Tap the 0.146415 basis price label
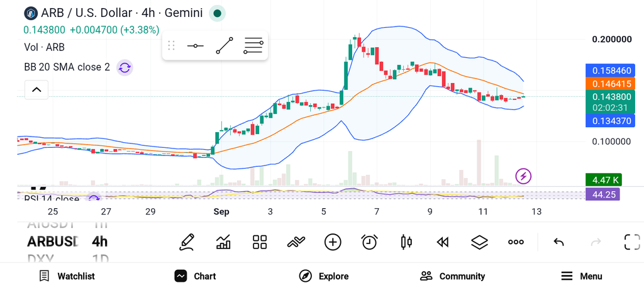 click(610, 84)
